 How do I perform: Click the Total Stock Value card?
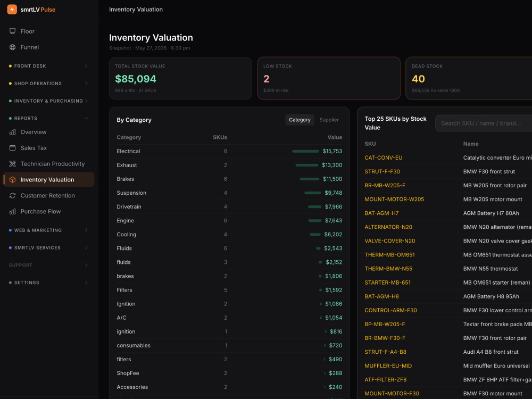[x=180, y=78]
